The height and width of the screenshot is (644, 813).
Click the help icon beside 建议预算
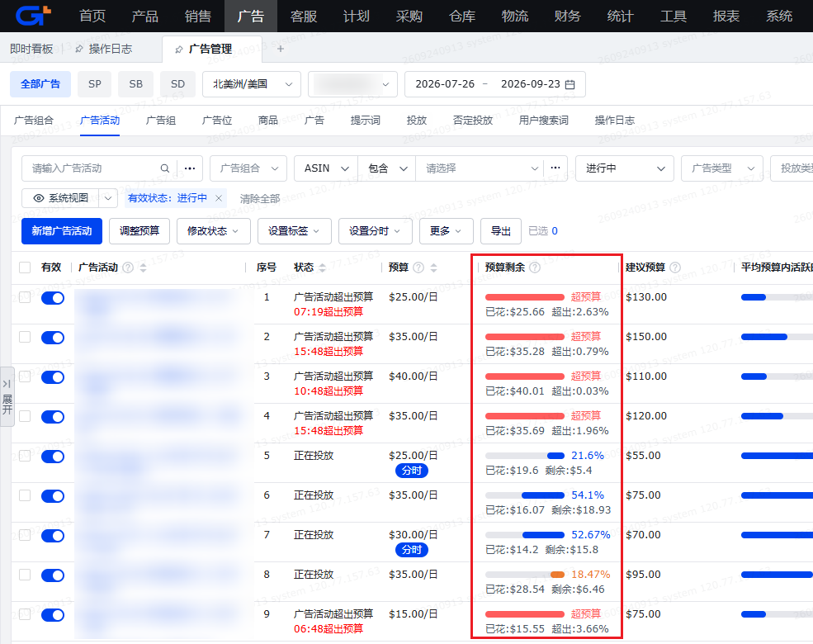675,268
